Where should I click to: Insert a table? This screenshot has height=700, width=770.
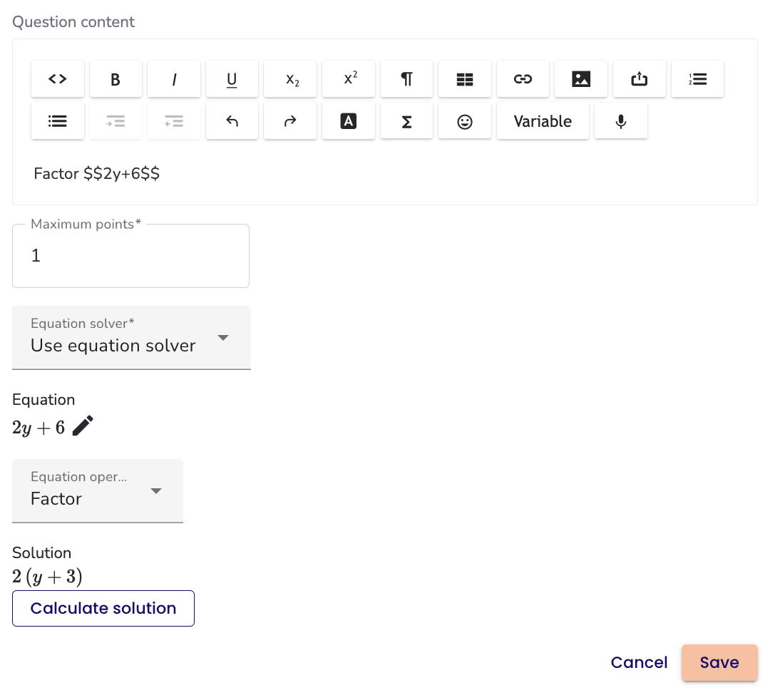[465, 79]
